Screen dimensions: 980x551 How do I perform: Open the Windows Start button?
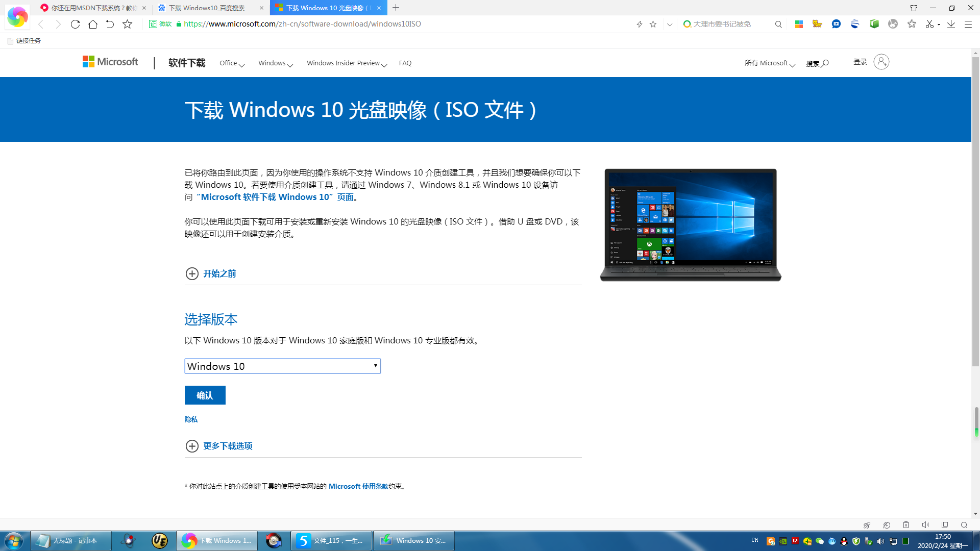click(14, 541)
